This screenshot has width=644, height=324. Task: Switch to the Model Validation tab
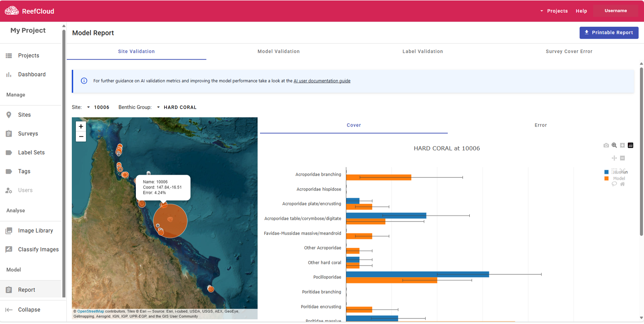279,52
